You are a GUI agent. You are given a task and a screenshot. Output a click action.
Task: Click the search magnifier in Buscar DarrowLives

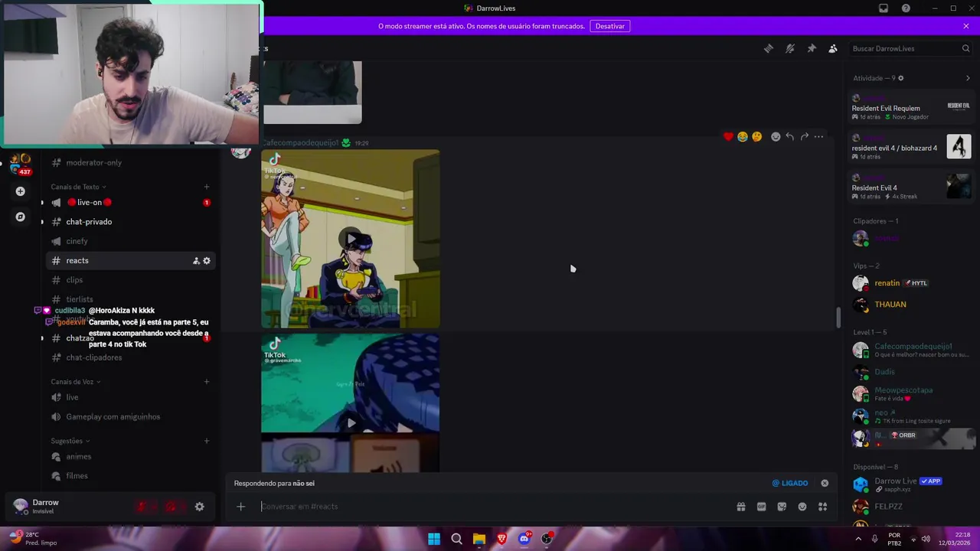(965, 48)
